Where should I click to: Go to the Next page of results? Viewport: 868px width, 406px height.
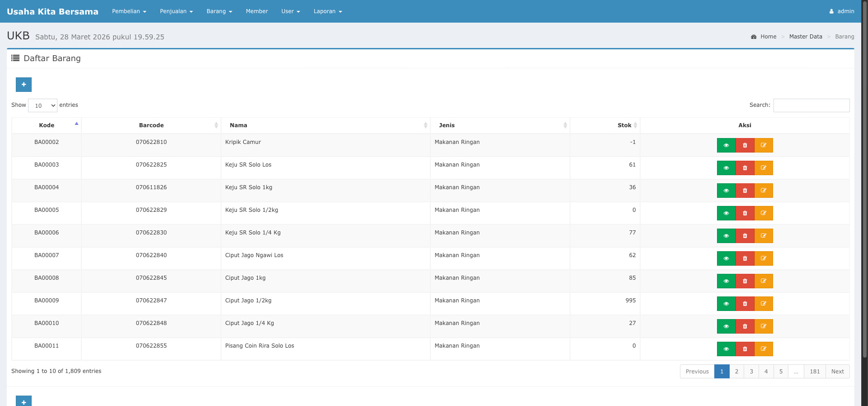pyautogui.click(x=837, y=372)
